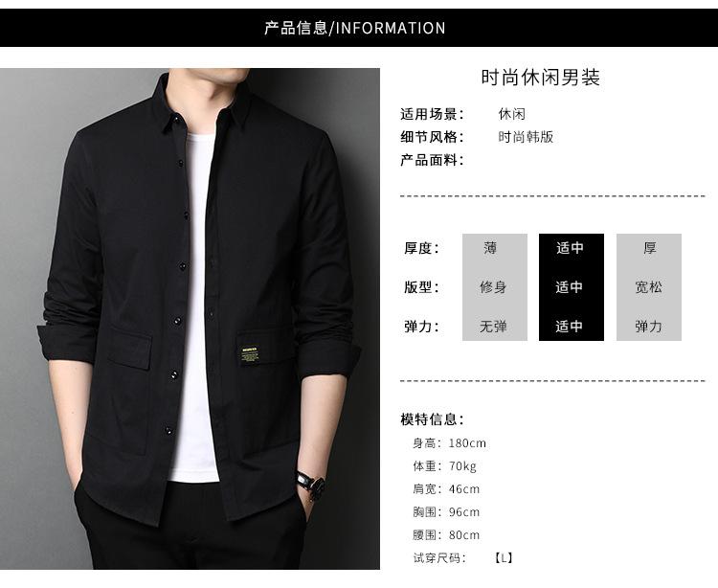Click the black 适中 elasticity box
This screenshot has width=718, height=588.
click(571, 327)
